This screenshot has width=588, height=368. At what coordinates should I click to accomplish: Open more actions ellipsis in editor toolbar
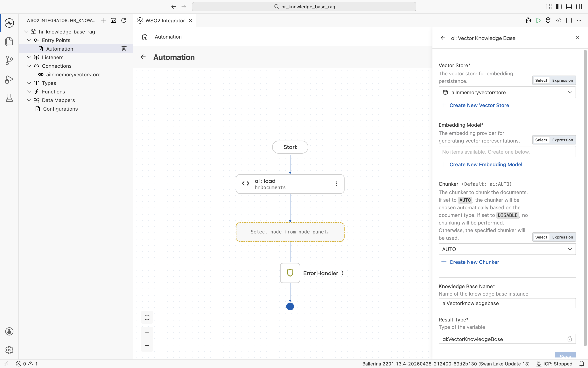pos(579,20)
